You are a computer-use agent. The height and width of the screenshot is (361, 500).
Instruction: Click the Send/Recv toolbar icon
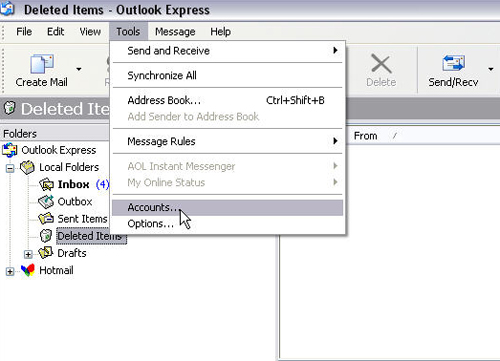[453, 63]
